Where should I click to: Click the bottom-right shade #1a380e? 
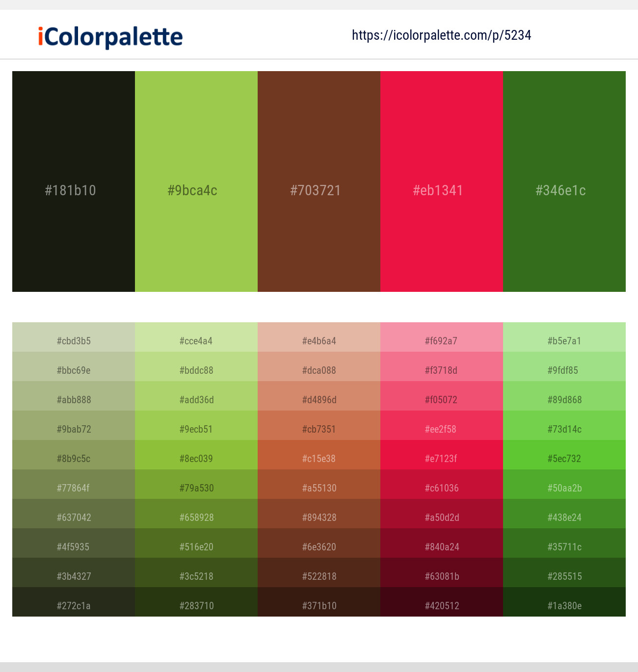tap(564, 605)
